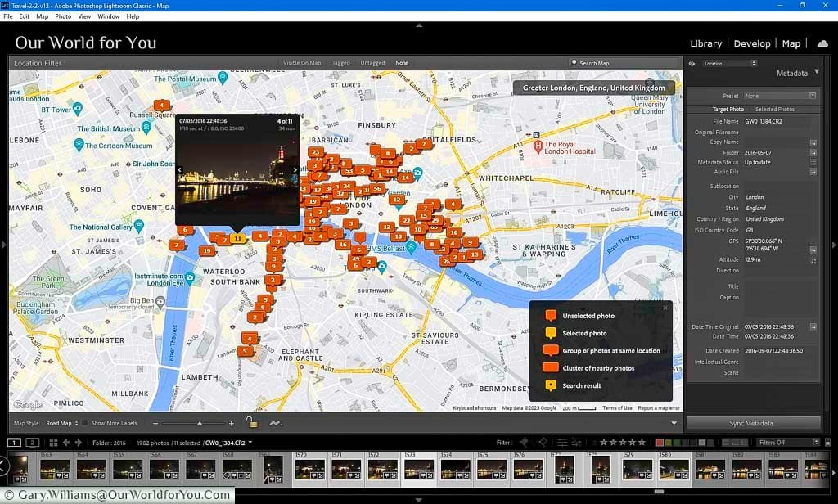Click the Date Time Original edit icon
Viewport: 838px width, 504px height.
pyautogui.click(x=813, y=326)
